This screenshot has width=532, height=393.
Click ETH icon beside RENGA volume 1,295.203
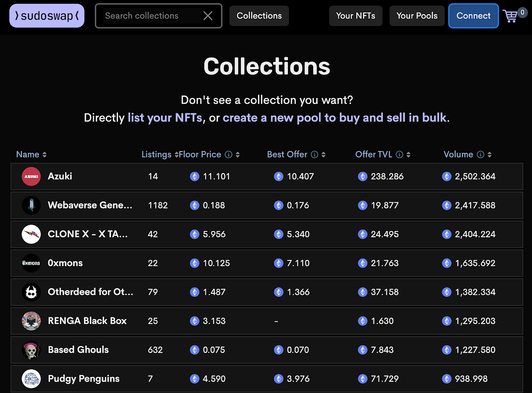[447, 321]
